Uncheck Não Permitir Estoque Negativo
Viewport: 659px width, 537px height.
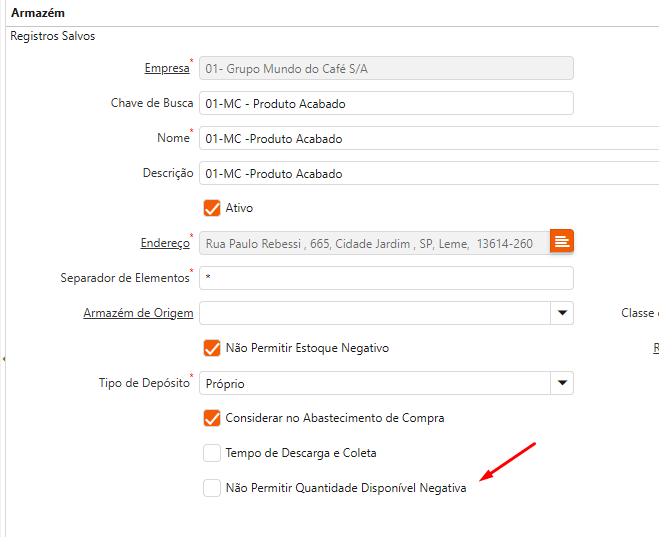coord(211,348)
